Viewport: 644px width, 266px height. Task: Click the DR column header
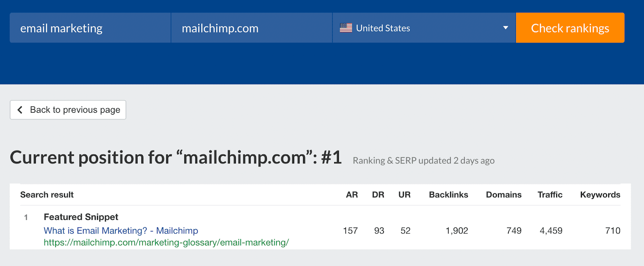378,195
